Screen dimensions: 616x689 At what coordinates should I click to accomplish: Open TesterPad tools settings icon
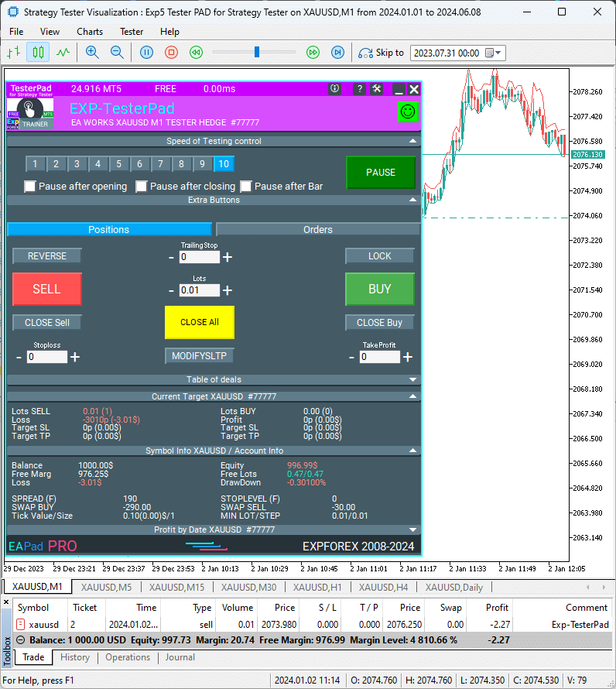click(x=377, y=89)
